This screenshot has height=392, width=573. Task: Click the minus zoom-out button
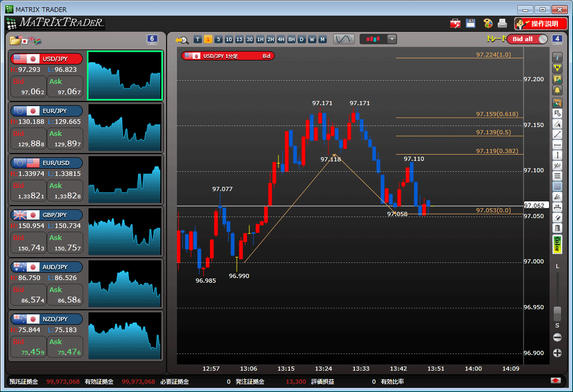tap(557, 337)
